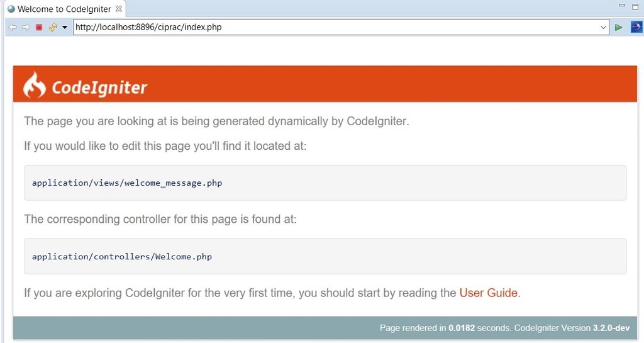Click the version text 3.2.0-dev
This screenshot has width=644, height=343.
click(x=611, y=328)
